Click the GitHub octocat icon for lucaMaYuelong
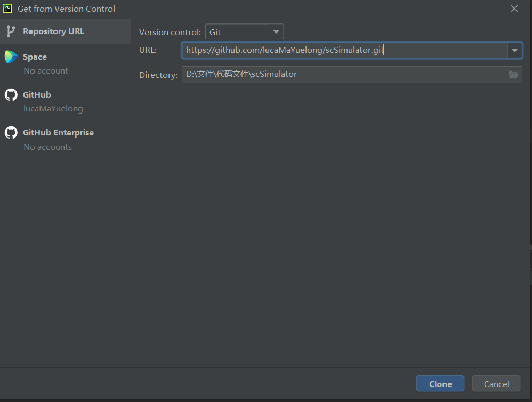 click(x=11, y=95)
